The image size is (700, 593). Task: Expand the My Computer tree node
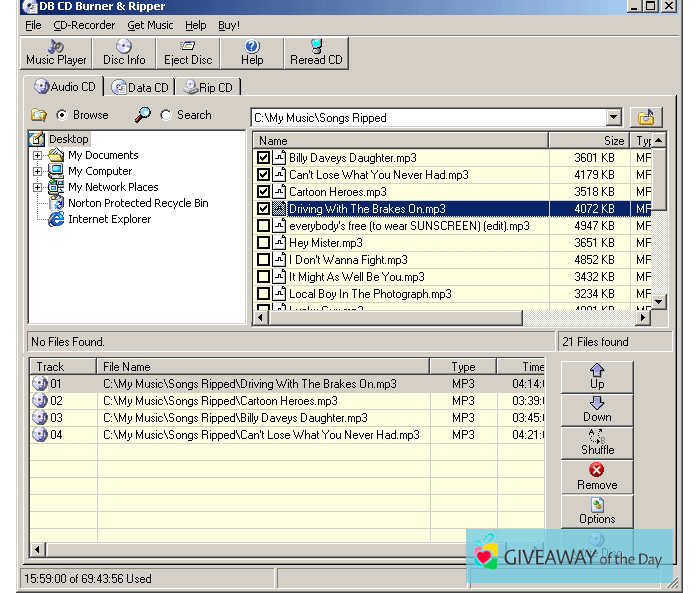coord(38,171)
